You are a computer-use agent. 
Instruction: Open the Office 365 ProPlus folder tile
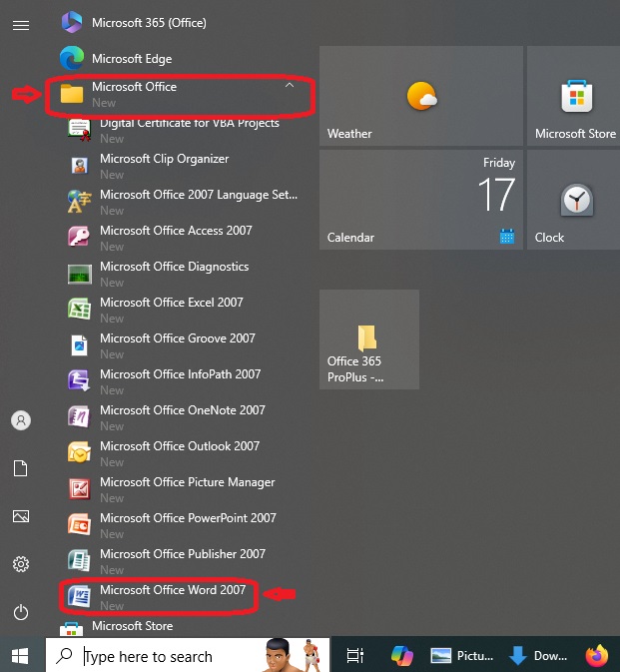click(x=369, y=339)
